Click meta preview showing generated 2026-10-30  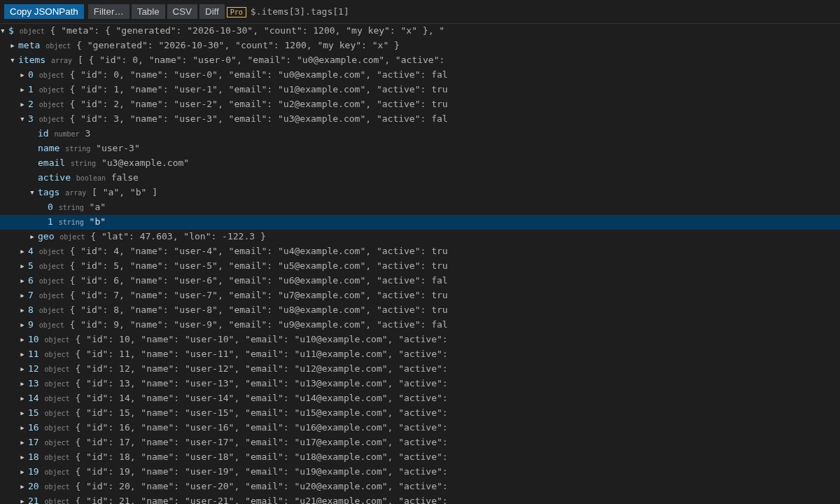pyautogui.click(x=238, y=45)
